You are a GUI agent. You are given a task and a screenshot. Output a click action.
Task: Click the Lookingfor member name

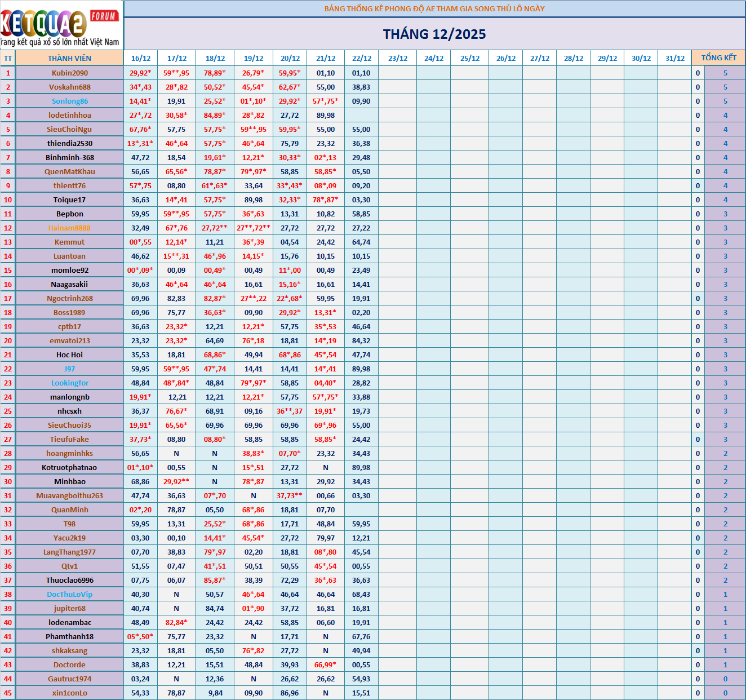70,383
